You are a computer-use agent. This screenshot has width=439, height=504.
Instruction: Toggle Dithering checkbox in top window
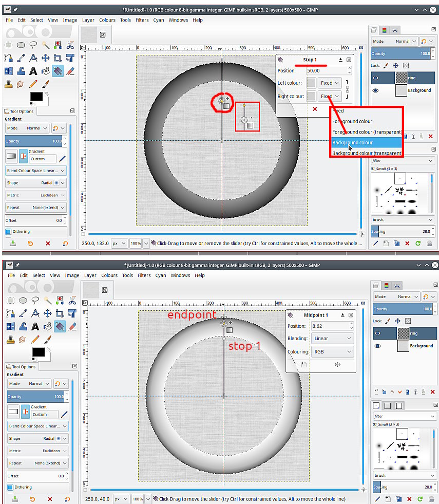8,231
